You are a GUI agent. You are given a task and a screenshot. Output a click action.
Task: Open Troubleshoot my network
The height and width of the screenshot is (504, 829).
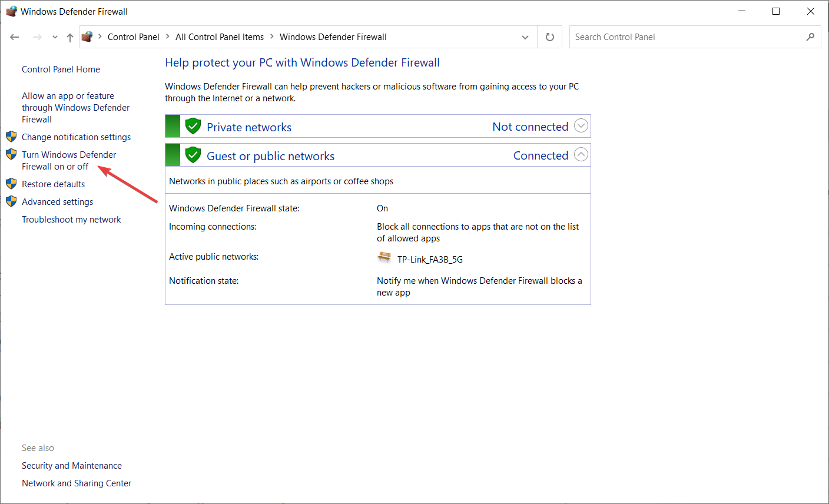coord(71,220)
